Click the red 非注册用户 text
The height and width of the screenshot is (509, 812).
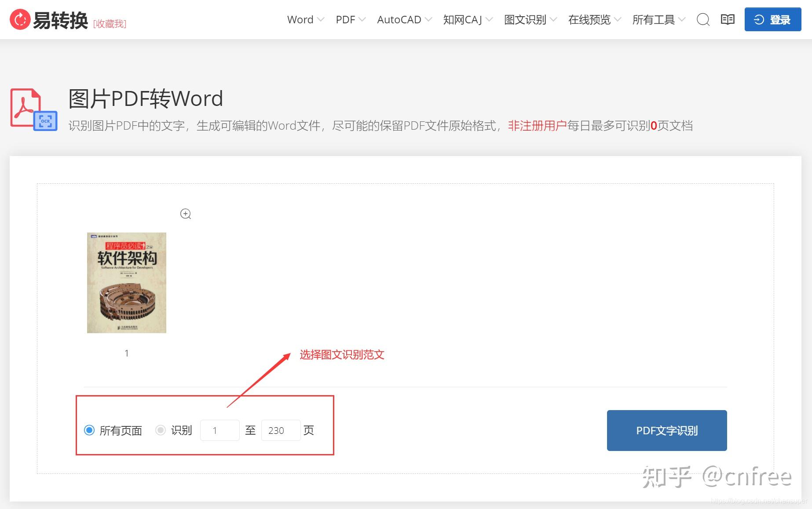[x=537, y=126]
